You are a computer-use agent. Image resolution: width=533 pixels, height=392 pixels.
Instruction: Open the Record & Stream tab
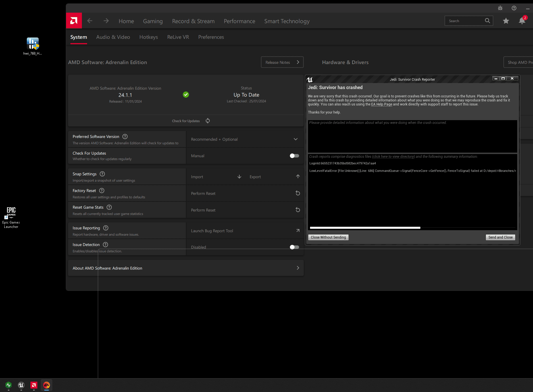(193, 21)
